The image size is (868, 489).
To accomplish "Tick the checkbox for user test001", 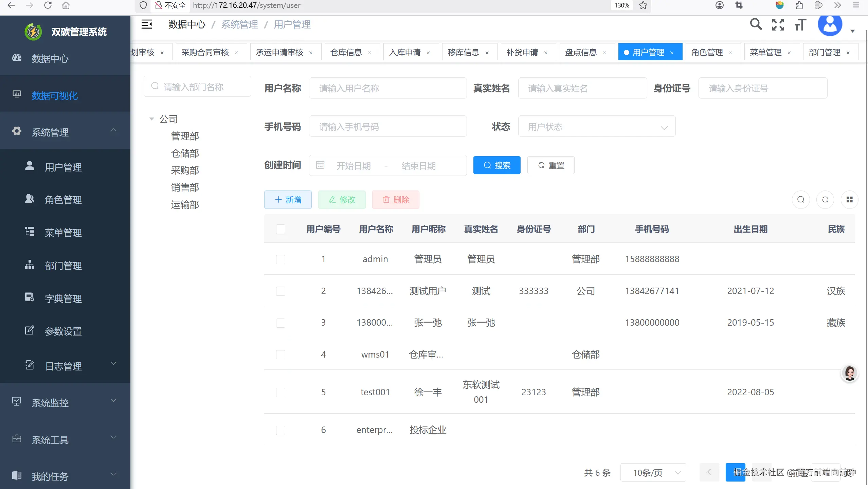I will [280, 393].
